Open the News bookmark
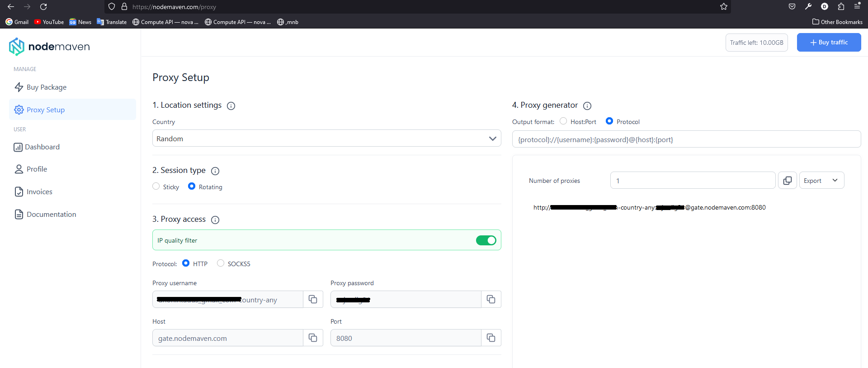The height and width of the screenshot is (368, 868). point(80,22)
